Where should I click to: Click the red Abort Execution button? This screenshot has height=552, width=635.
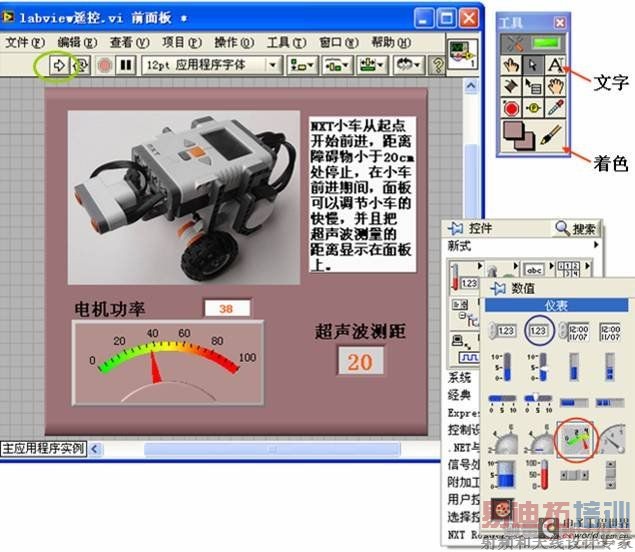click(x=105, y=65)
